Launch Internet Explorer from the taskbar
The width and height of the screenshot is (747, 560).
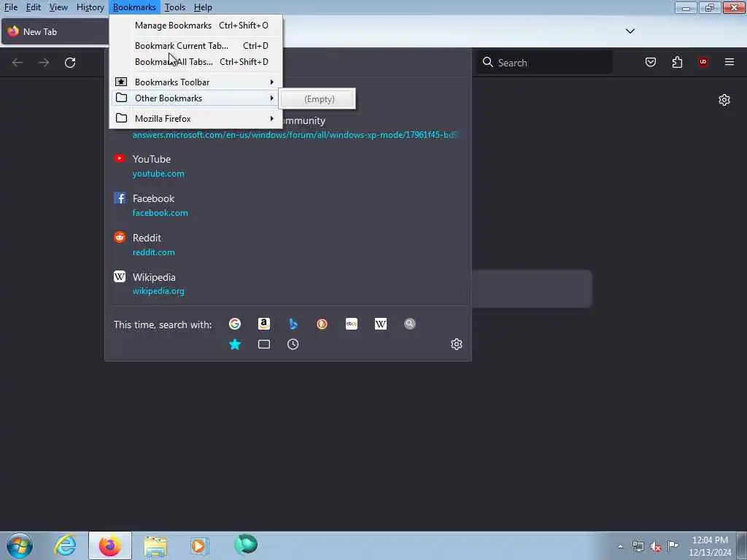65,545
